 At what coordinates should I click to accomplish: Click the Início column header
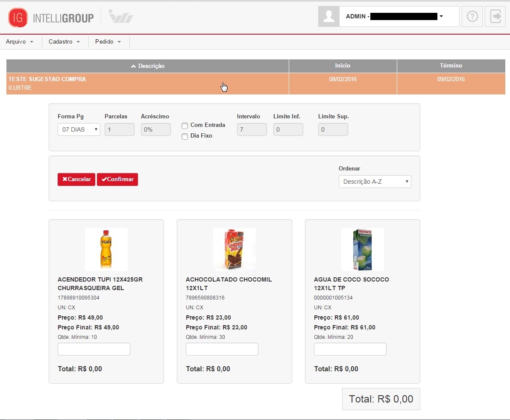pyautogui.click(x=343, y=66)
